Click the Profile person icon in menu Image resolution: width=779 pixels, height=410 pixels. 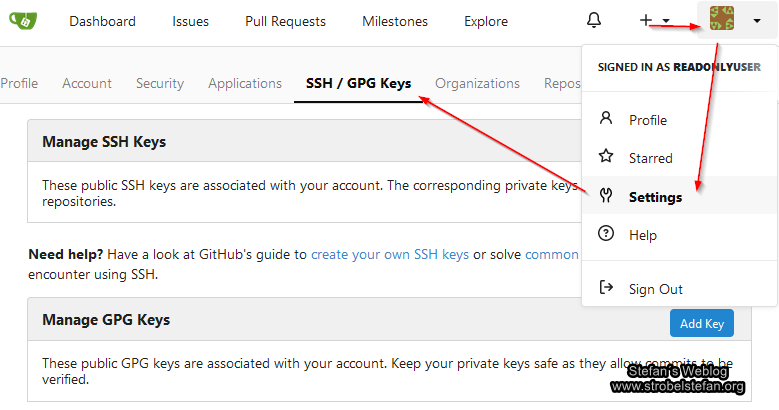coord(606,119)
